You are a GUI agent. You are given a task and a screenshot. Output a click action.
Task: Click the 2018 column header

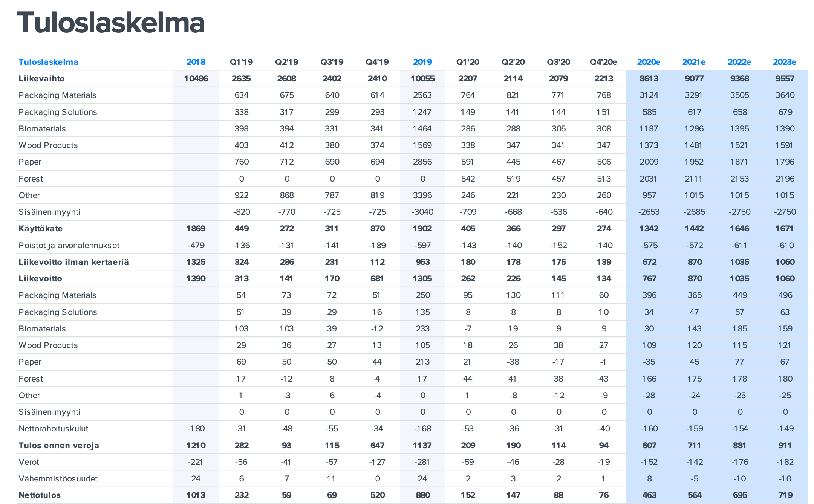[x=196, y=62]
